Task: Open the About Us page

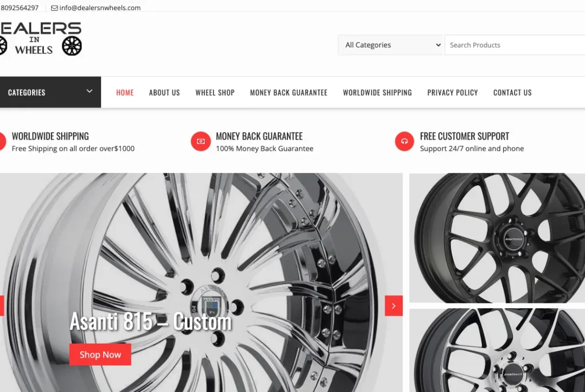Action: (164, 92)
